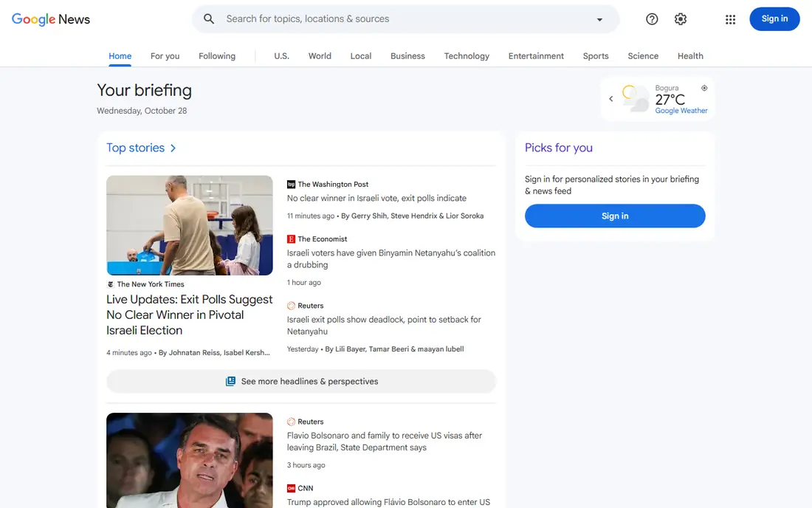
Task: Open the Top stories heading link
Action: coord(135,148)
